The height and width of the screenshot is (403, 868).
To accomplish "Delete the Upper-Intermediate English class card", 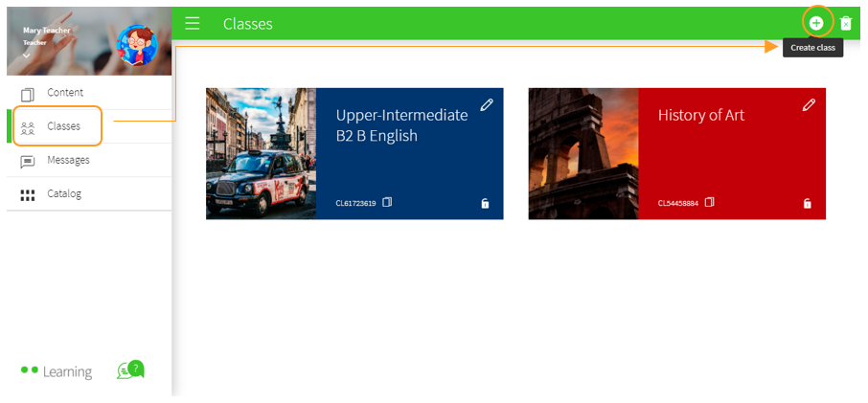I will click(x=485, y=204).
